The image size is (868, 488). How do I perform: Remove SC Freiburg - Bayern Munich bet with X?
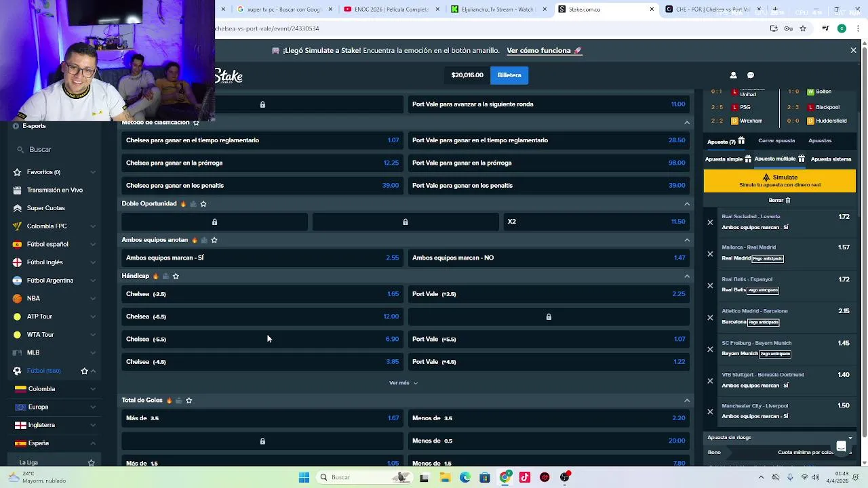(x=710, y=349)
